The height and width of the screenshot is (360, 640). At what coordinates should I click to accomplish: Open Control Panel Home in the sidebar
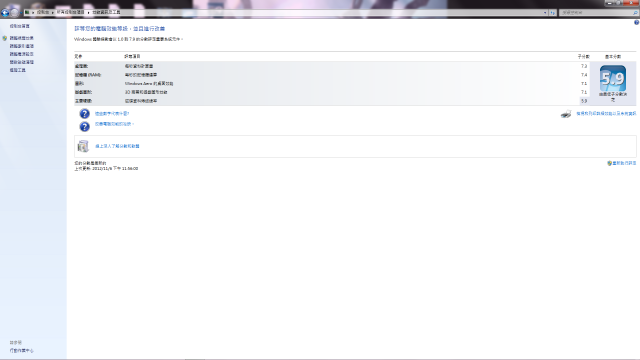click(x=20, y=26)
